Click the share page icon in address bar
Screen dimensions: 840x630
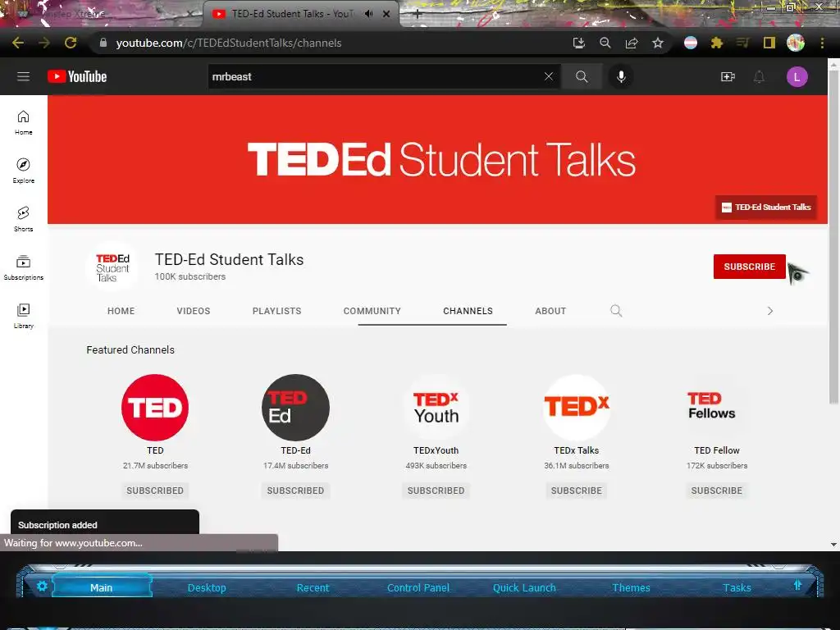click(x=632, y=43)
